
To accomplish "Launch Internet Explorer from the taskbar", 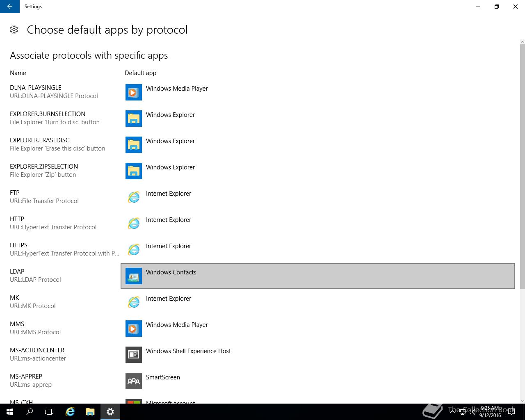I will click(x=70, y=412).
